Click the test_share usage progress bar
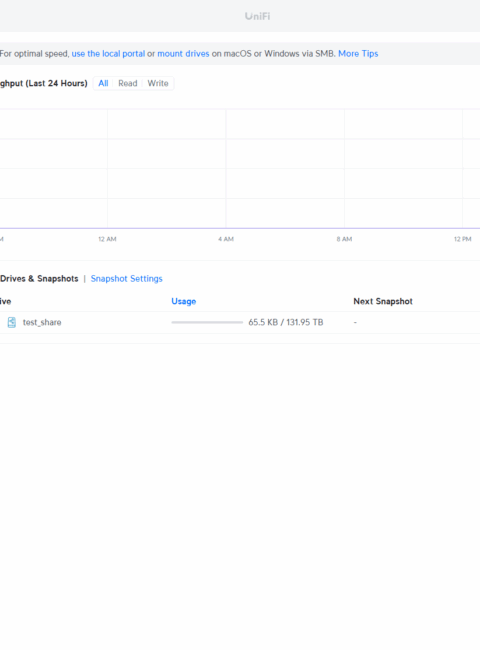 [x=207, y=322]
